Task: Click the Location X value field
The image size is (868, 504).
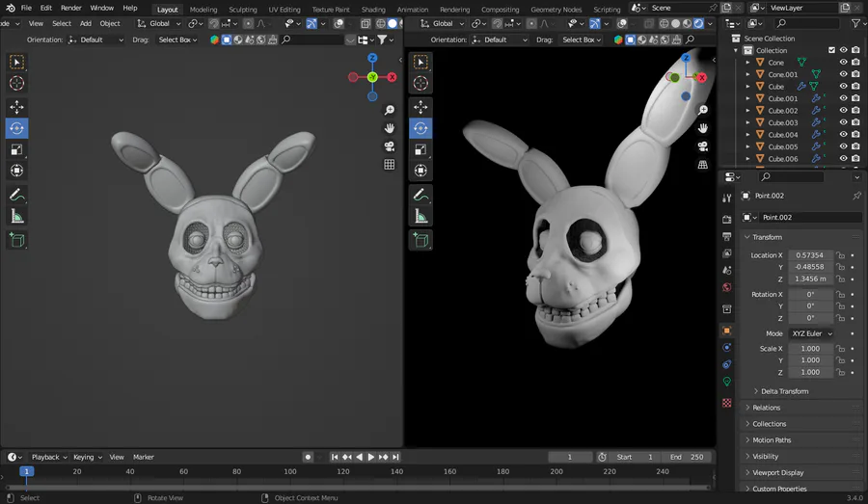Action: click(x=810, y=255)
